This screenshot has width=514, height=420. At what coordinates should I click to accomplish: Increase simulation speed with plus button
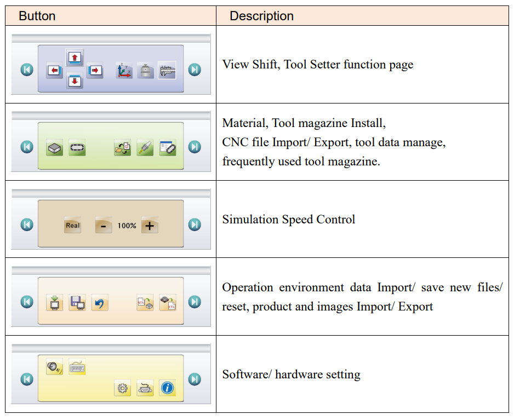[150, 225]
